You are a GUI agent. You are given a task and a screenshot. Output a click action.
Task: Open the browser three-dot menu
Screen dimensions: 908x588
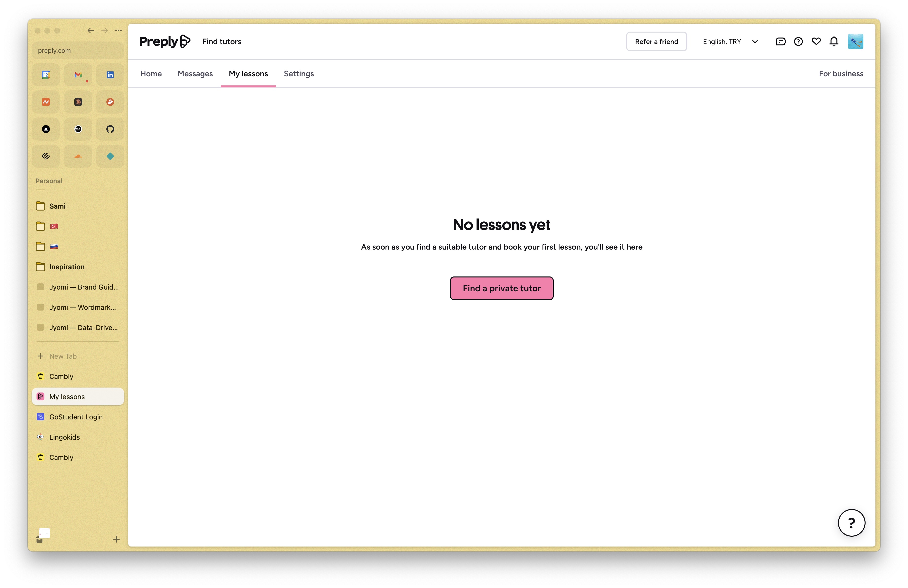coord(119,31)
